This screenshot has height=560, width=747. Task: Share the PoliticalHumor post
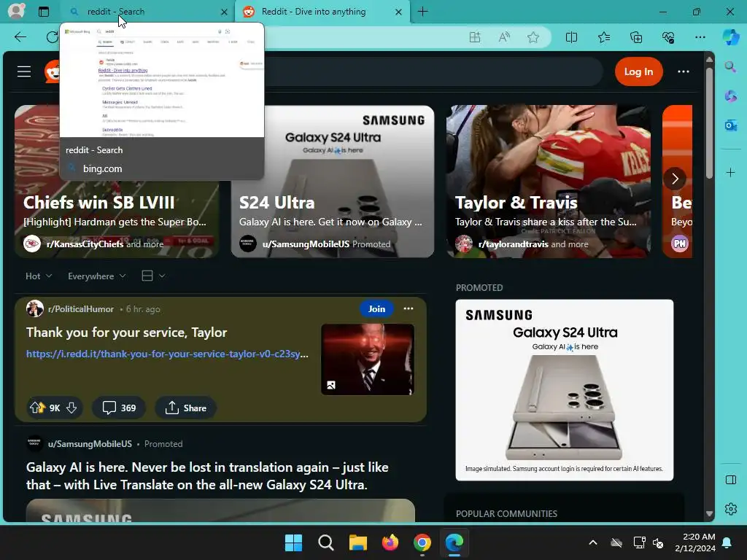pyautogui.click(x=186, y=408)
